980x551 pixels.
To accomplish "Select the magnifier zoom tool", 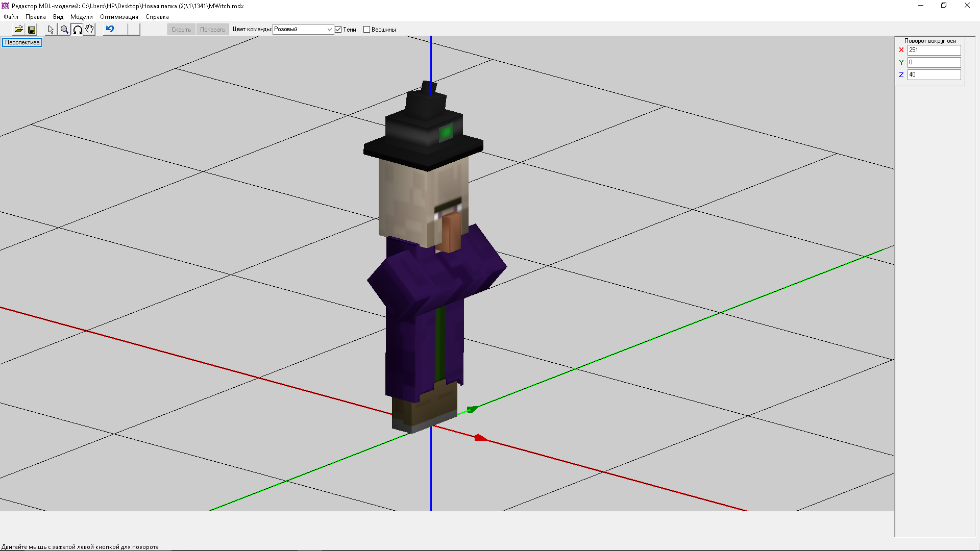I will click(x=64, y=30).
